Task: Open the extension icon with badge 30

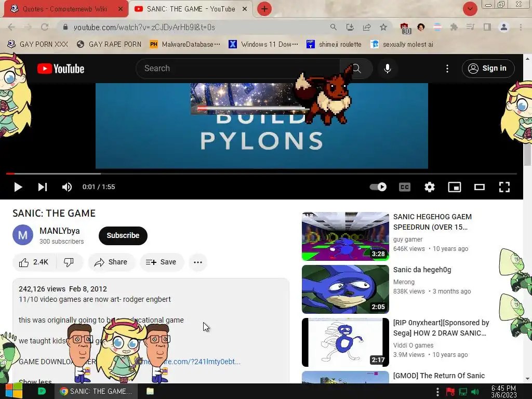Action: 405,28
